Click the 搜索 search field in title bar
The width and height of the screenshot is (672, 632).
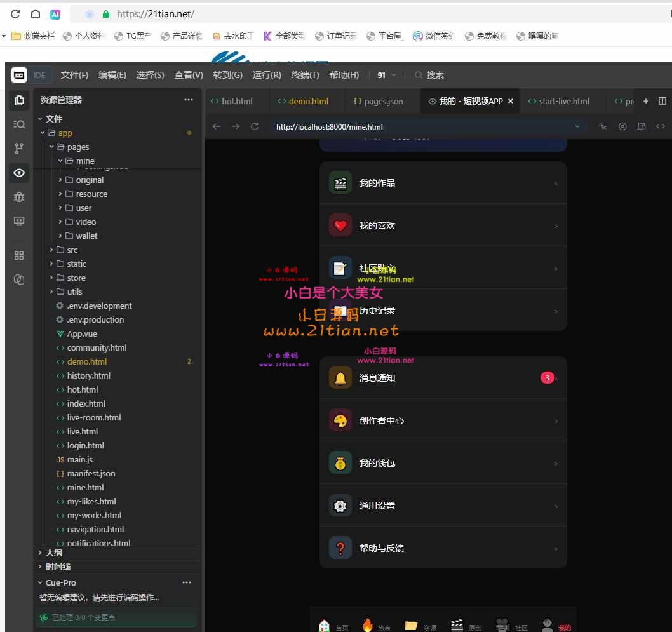(x=430, y=75)
